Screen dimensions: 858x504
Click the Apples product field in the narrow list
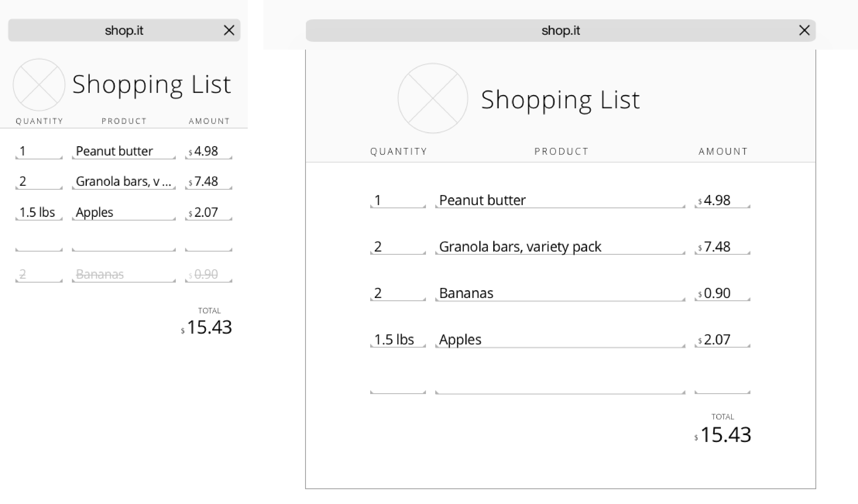[x=123, y=212]
